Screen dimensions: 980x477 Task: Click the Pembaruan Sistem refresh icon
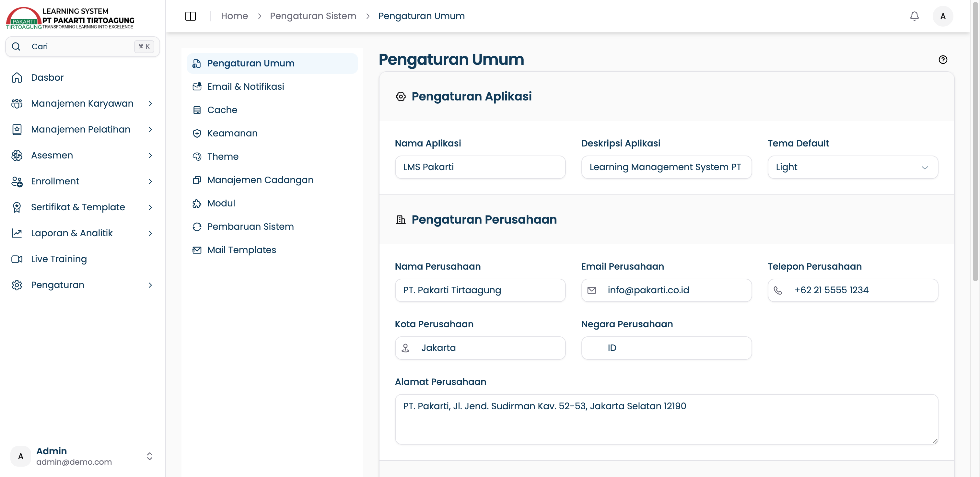[197, 227]
